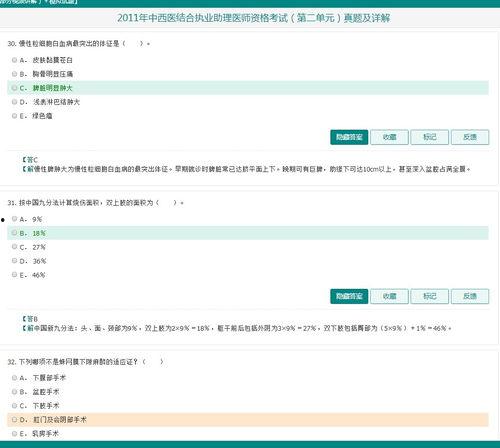Click 标记 button under question 30
The width and height of the screenshot is (500, 448).
(x=430, y=137)
